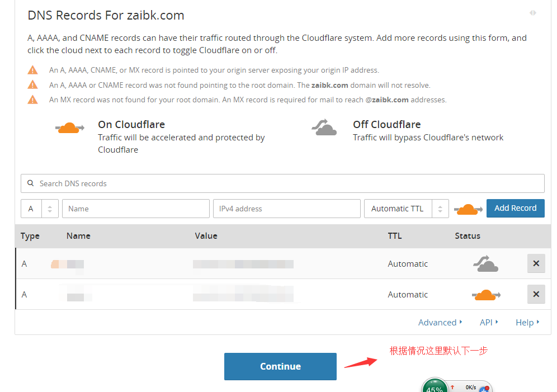Viewport: 557px width, 392px height.
Task: Click the search magnifier icon
Action: (x=31, y=183)
